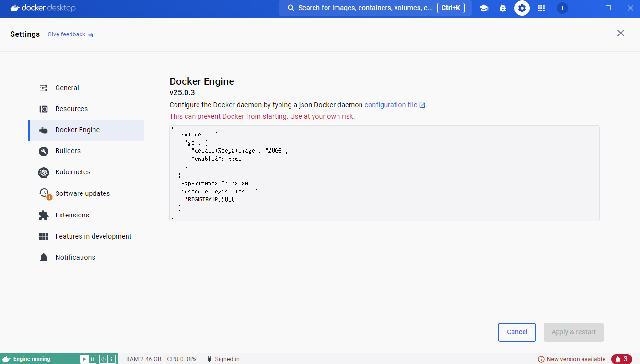The image size is (640, 364).
Task: Switch to the Builders settings tab
Action: pos(86,151)
